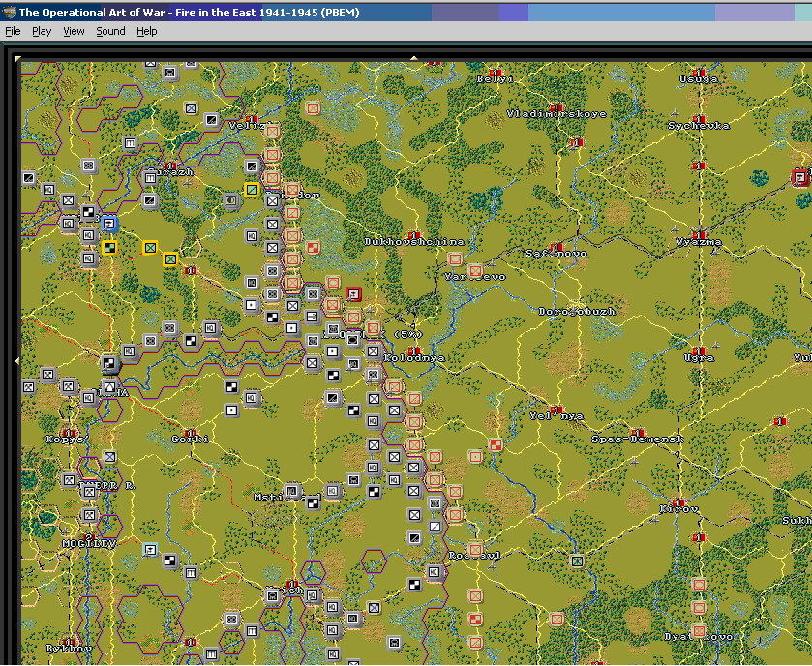Select the German HQ unit beside Gorki's north road
The width and height of the screenshot is (812, 666).
click(x=252, y=398)
